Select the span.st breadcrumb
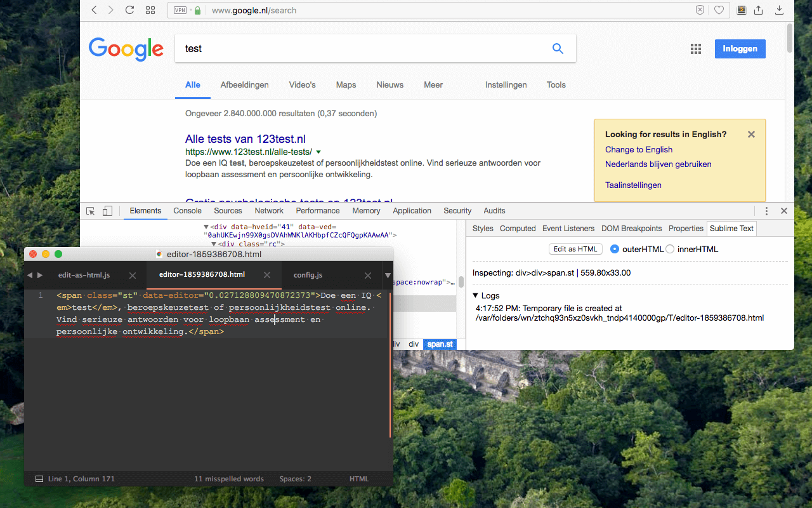 tap(440, 344)
